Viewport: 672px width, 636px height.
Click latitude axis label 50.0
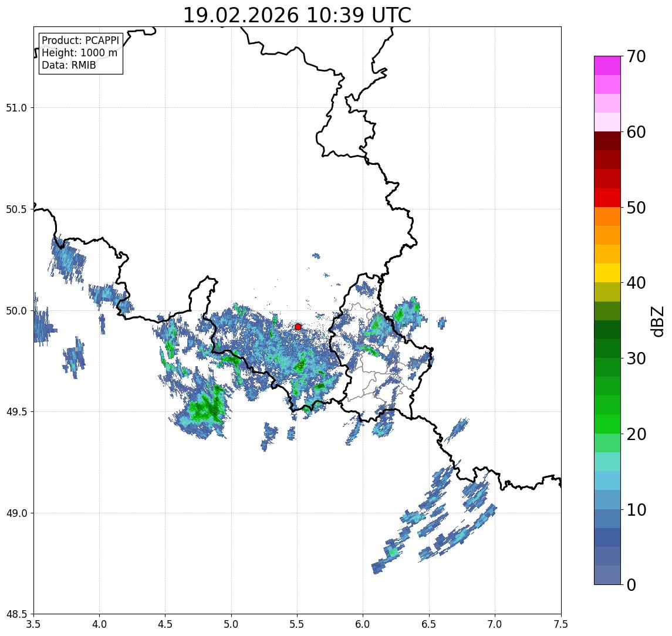click(16, 310)
